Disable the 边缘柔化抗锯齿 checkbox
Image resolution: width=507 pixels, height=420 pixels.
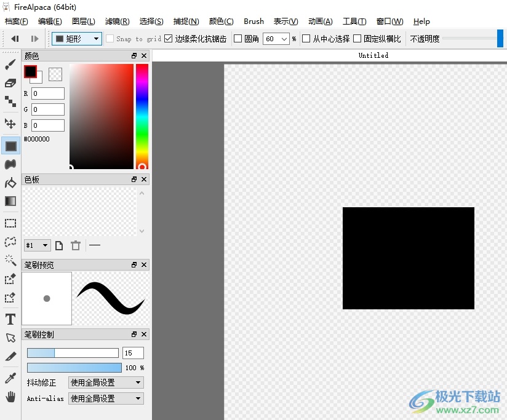click(x=169, y=39)
